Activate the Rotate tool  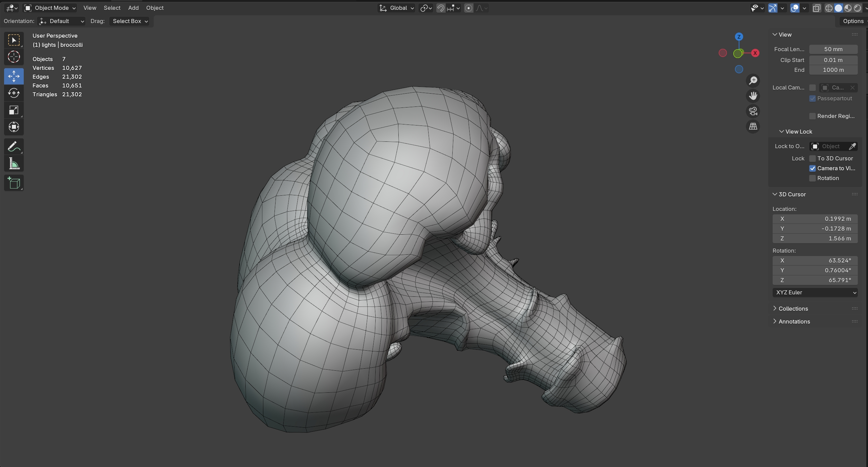pos(14,93)
